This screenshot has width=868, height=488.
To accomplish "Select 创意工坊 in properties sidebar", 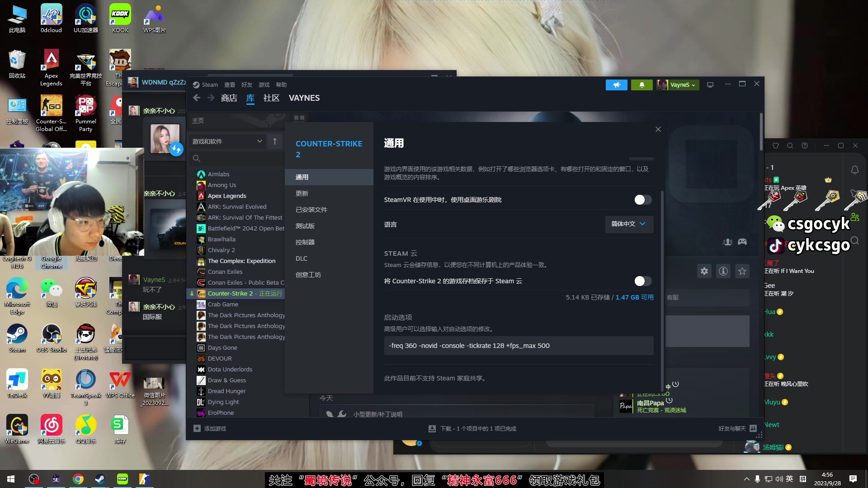I will tap(329, 275).
